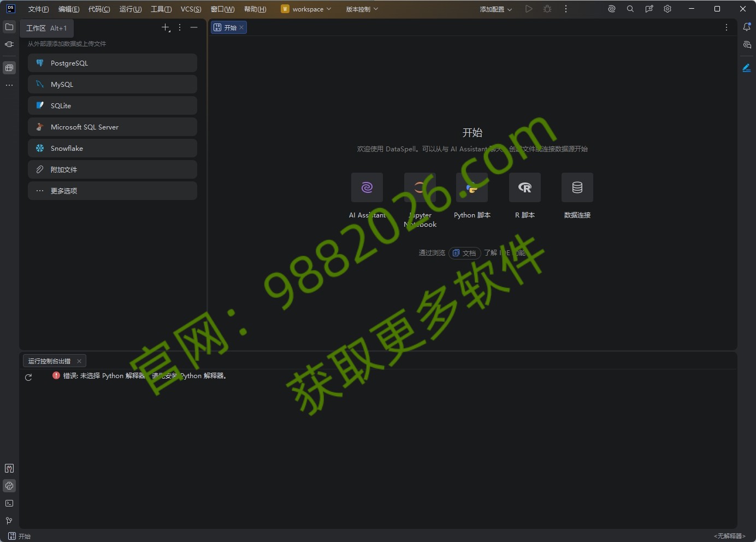Click the <无解释器> status bar entry
The width and height of the screenshot is (756, 542).
[730, 536]
